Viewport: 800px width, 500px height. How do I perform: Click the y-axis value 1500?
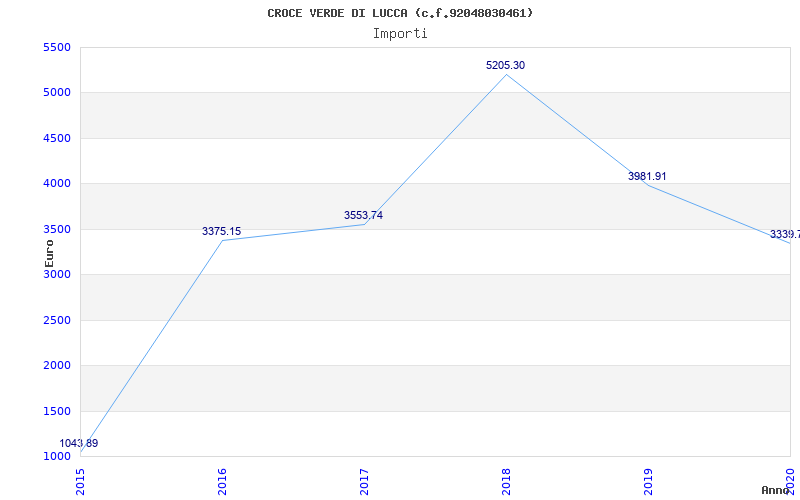pos(57,411)
